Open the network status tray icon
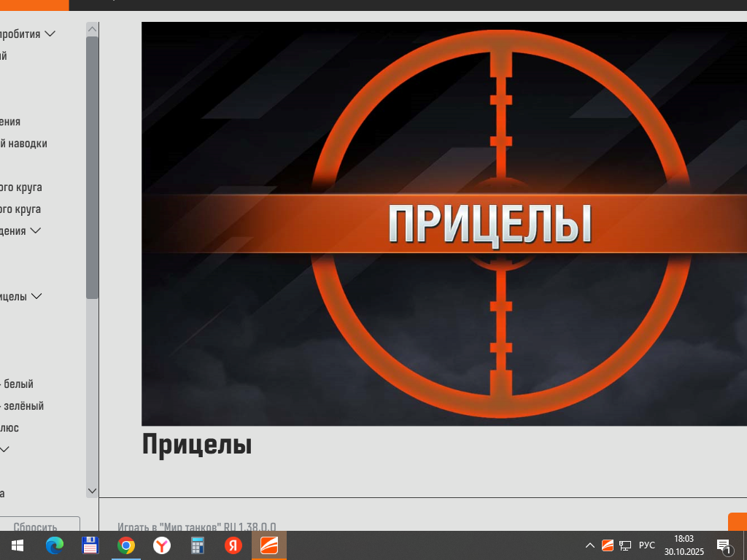 point(625,545)
